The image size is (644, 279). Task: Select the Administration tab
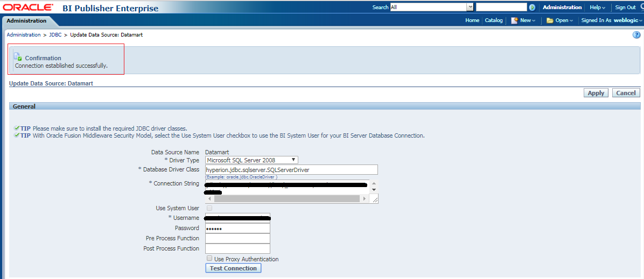click(x=27, y=20)
